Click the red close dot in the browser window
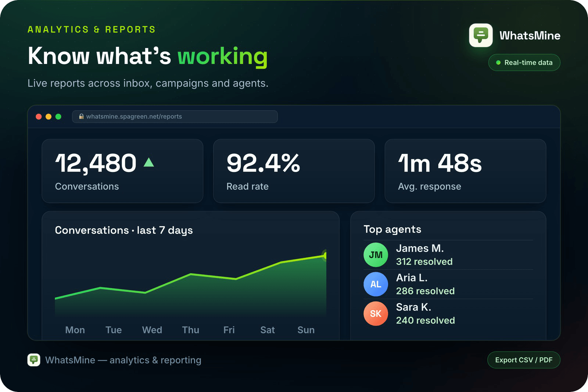Viewport: 588px width, 392px height. 39,116
